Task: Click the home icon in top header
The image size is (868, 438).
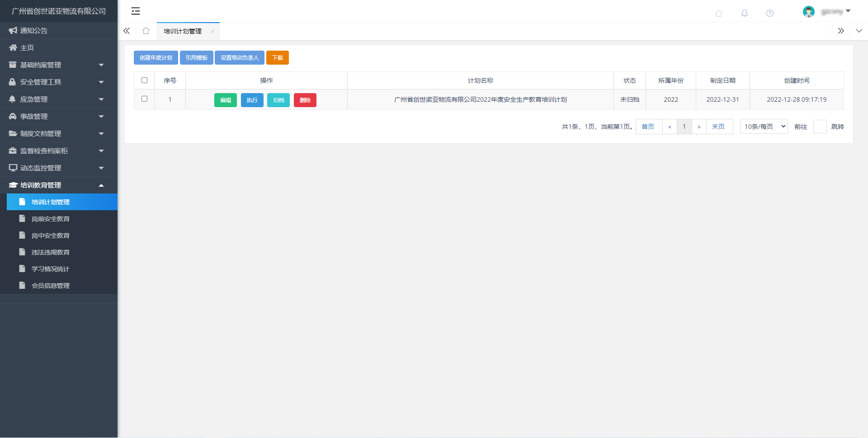Action: coord(719,13)
